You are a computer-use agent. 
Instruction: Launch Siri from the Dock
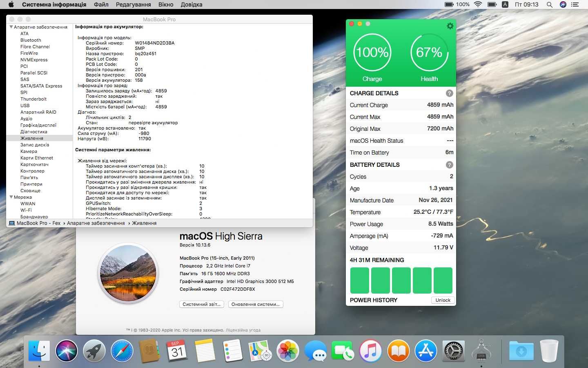pos(67,350)
